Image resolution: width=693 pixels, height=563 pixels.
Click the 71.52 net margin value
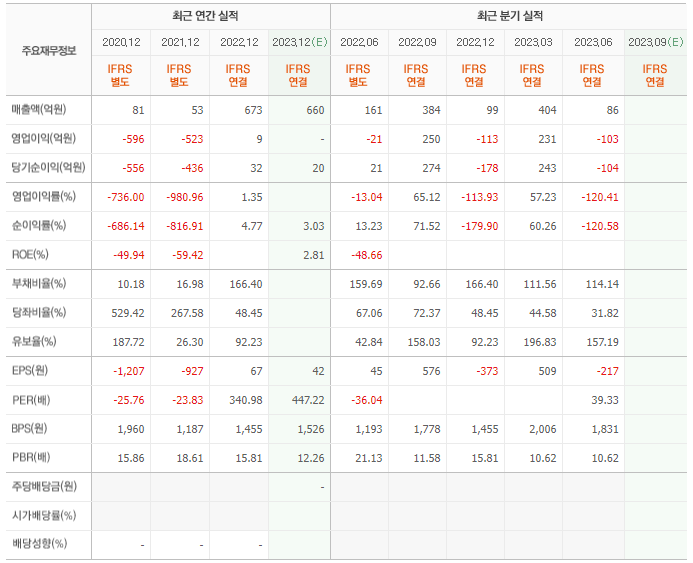point(426,226)
